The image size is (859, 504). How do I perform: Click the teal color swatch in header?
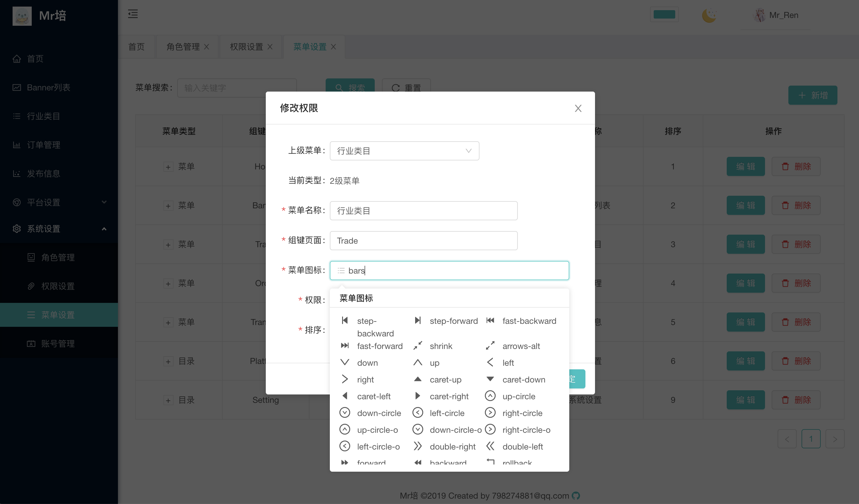click(664, 14)
